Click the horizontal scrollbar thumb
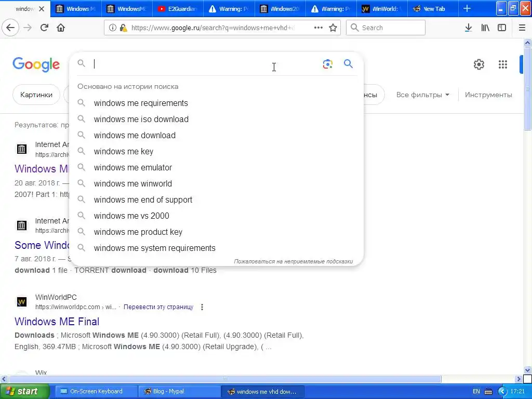Image resolution: width=532 pixels, height=399 pixels. click(225, 379)
